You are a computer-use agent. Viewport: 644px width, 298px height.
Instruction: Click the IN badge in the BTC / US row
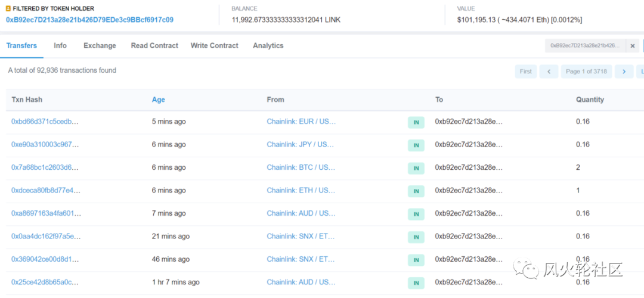(416, 168)
